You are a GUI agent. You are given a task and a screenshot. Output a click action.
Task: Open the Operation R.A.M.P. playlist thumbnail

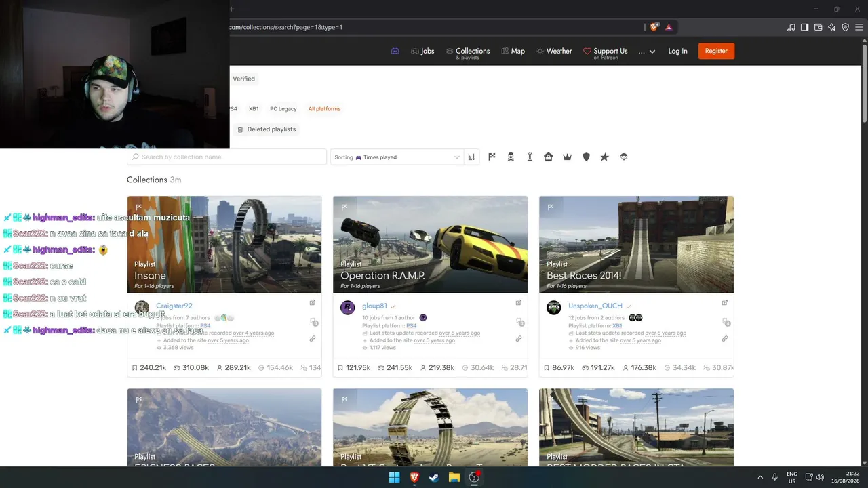pyautogui.click(x=430, y=245)
